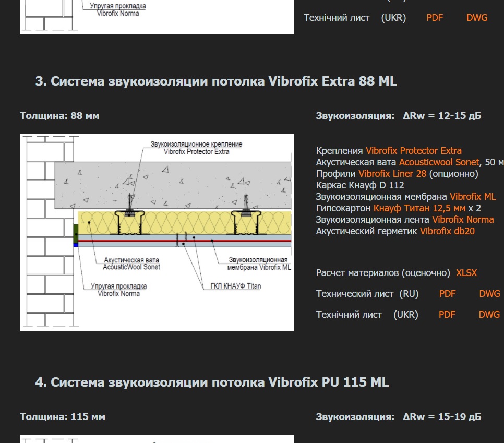The height and width of the screenshot is (443, 504).
Task: Open Vibrofix Protector Extra product link
Action: click(x=413, y=151)
